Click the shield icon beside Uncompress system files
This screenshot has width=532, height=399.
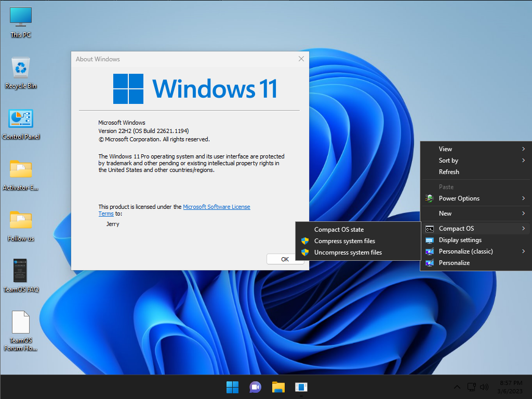click(304, 252)
